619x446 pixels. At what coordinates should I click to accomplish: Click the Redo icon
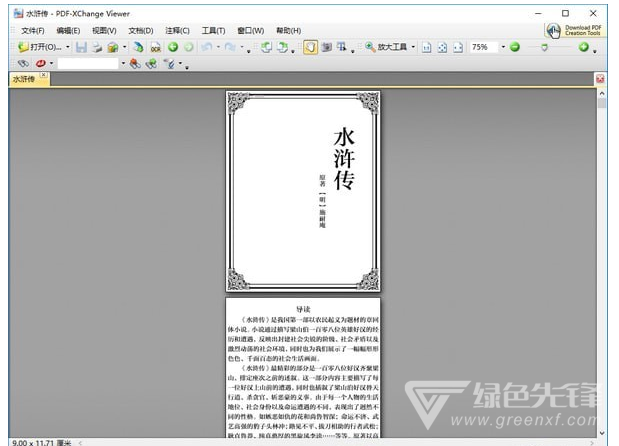click(x=230, y=47)
